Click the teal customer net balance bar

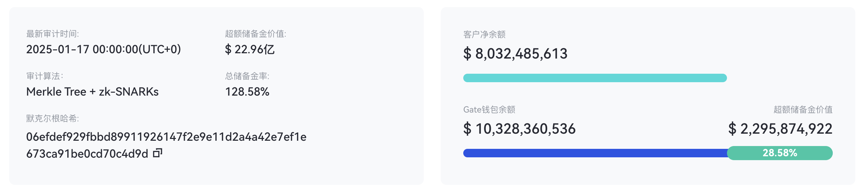click(x=595, y=78)
